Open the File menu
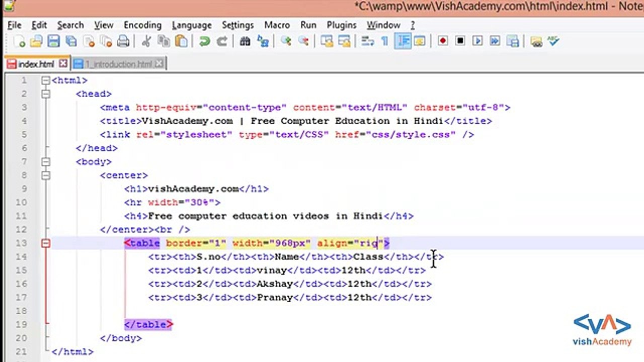Screen dimensions: 644x362 [14, 25]
